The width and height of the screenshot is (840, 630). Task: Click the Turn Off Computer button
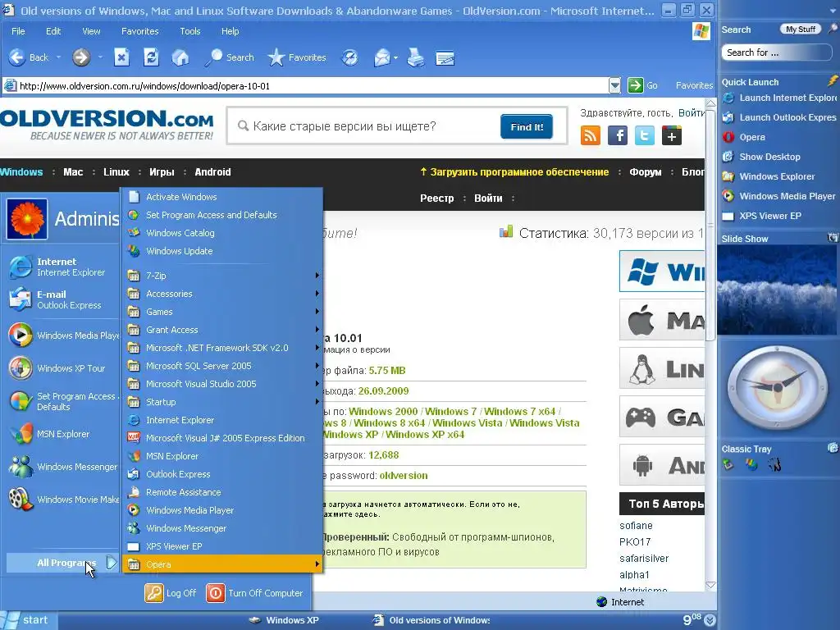coord(256,593)
